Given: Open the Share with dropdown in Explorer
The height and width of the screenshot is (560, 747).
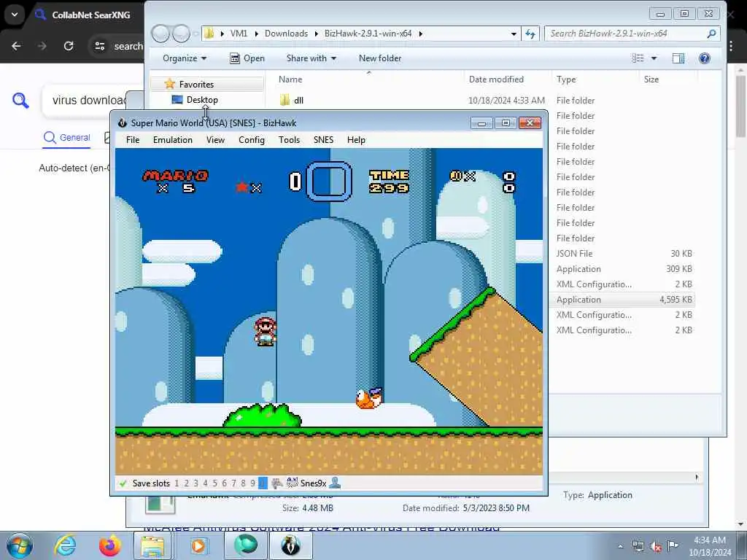Looking at the screenshot, I should pos(311,58).
